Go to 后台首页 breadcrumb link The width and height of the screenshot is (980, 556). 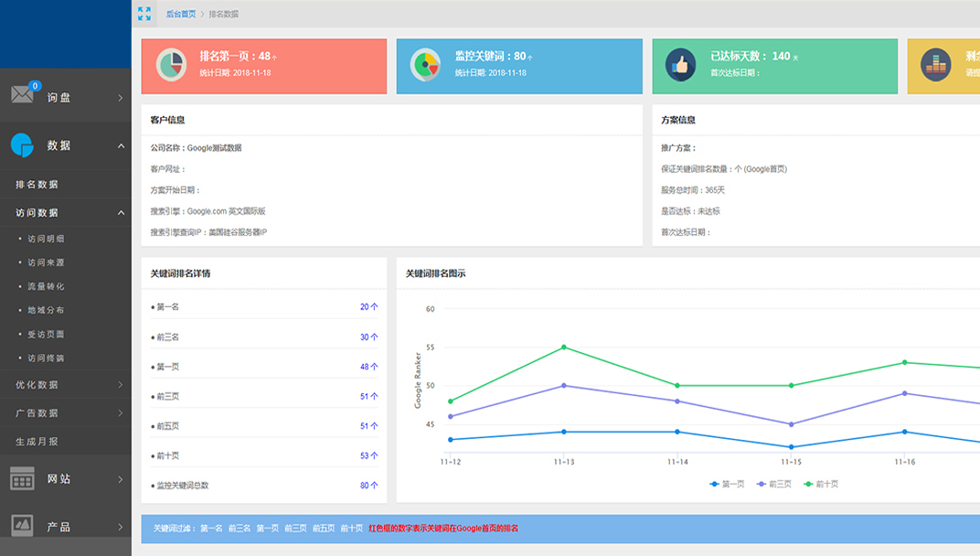pos(180,14)
